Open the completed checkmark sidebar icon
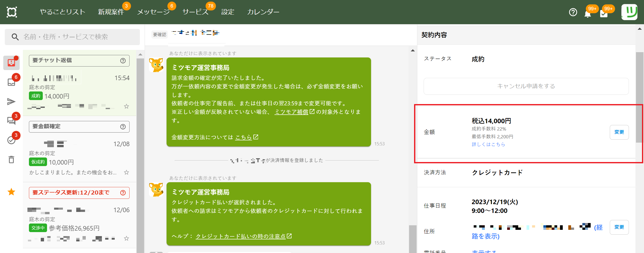Image resolution: width=644 pixels, height=253 pixels. click(x=11, y=140)
